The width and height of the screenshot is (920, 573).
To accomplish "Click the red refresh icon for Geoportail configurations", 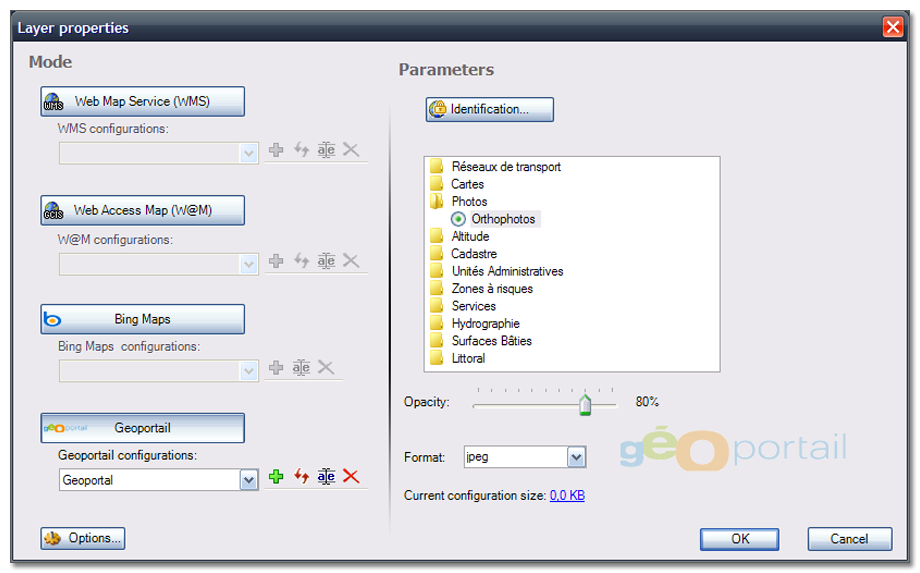I will coord(301,477).
